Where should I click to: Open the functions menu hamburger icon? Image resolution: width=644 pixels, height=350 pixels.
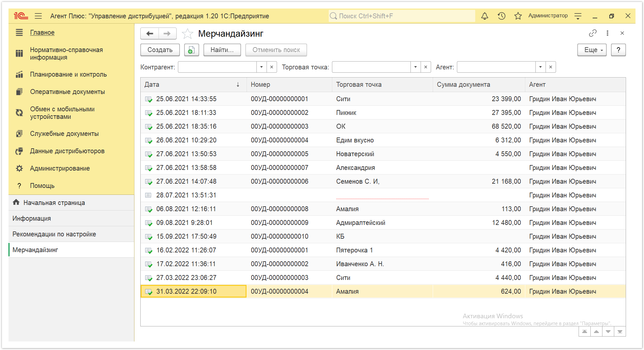tap(38, 16)
